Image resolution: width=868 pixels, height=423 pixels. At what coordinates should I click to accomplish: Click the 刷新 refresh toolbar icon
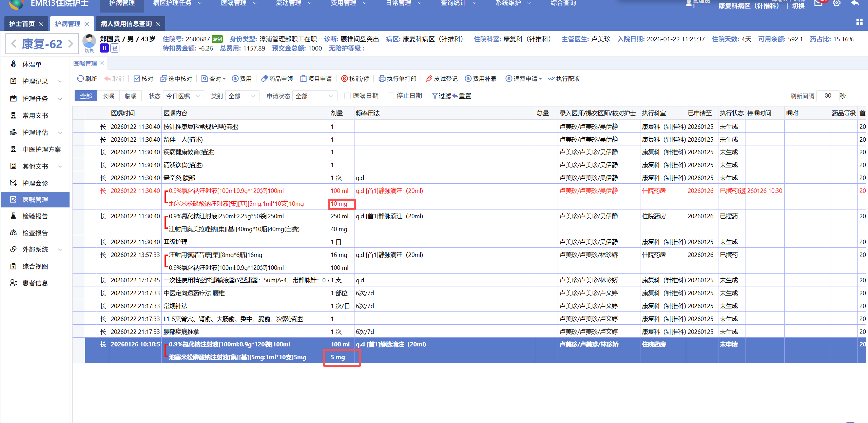pos(80,79)
